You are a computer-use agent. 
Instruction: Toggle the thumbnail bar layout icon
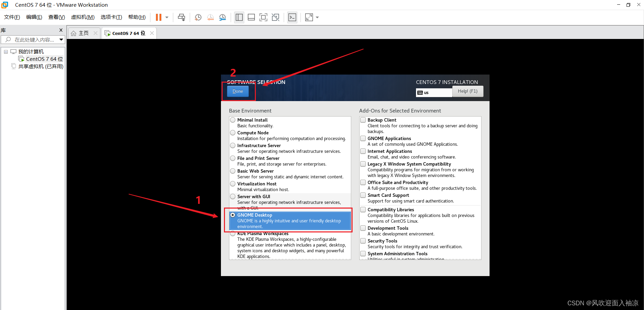[x=251, y=17]
